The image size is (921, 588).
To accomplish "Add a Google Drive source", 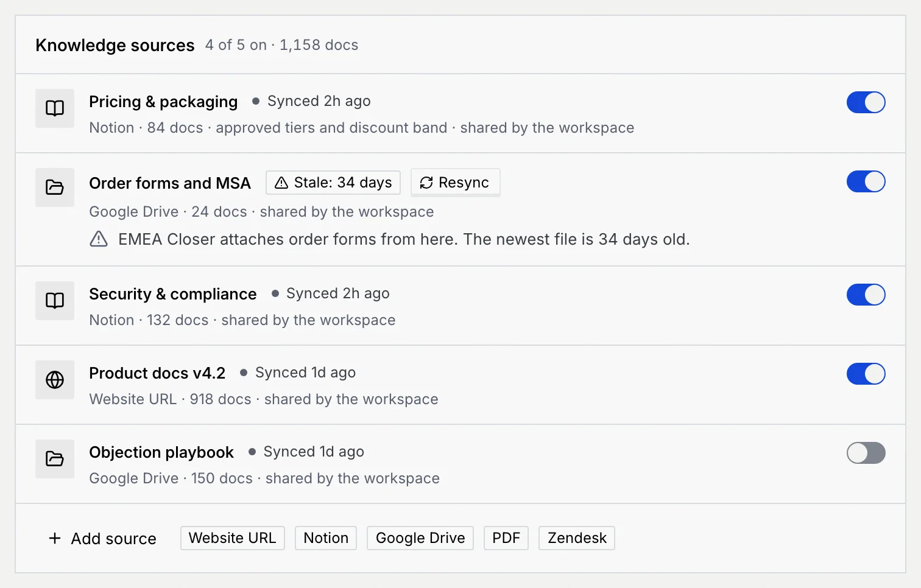I will pyautogui.click(x=420, y=538).
